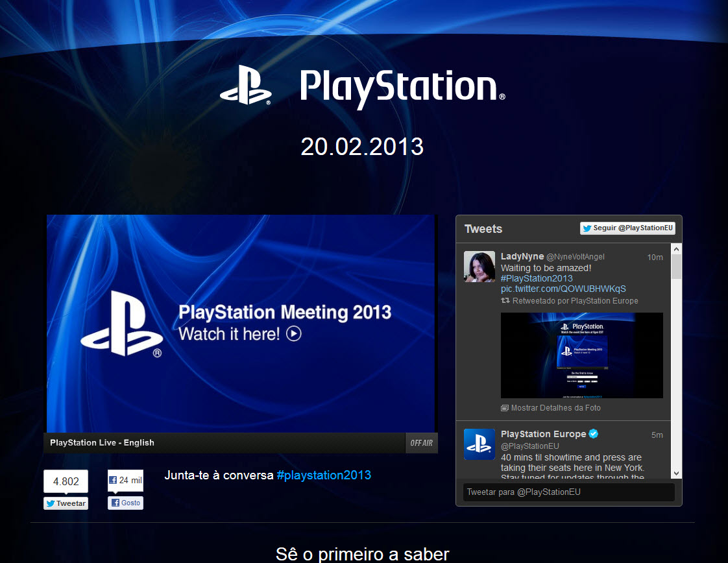
Task: Click the #PlayStation2013 hashtag in LadyNyne's tweet
Action: coord(537,278)
